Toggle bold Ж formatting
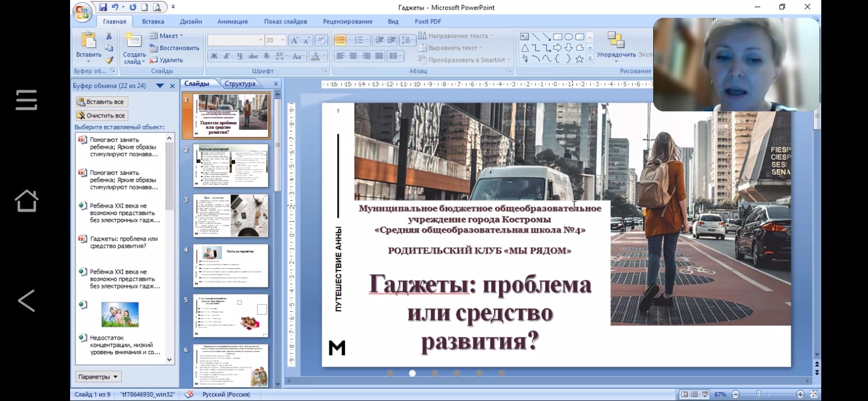This screenshot has width=868, height=401. [214, 56]
